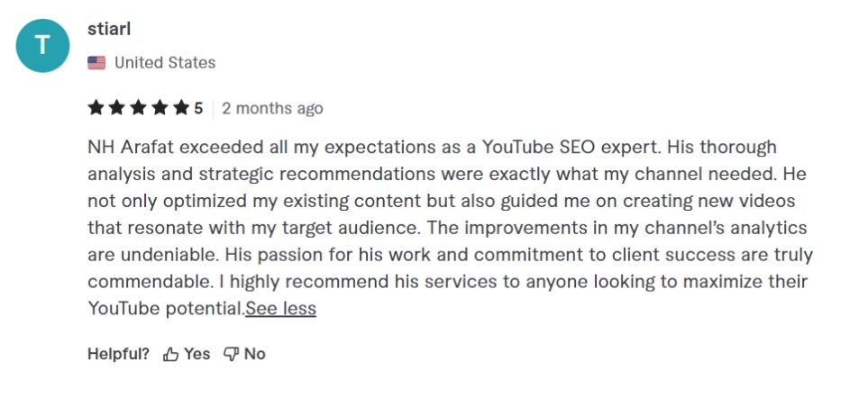This screenshot has height=398, width=868.
Task: Click the teal T avatar circle
Action: [43, 46]
